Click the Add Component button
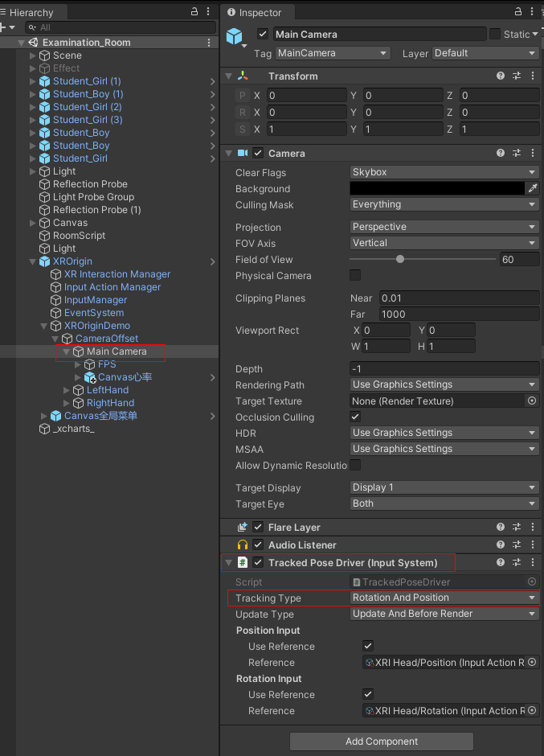The image size is (544, 756). pyautogui.click(x=382, y=741)
